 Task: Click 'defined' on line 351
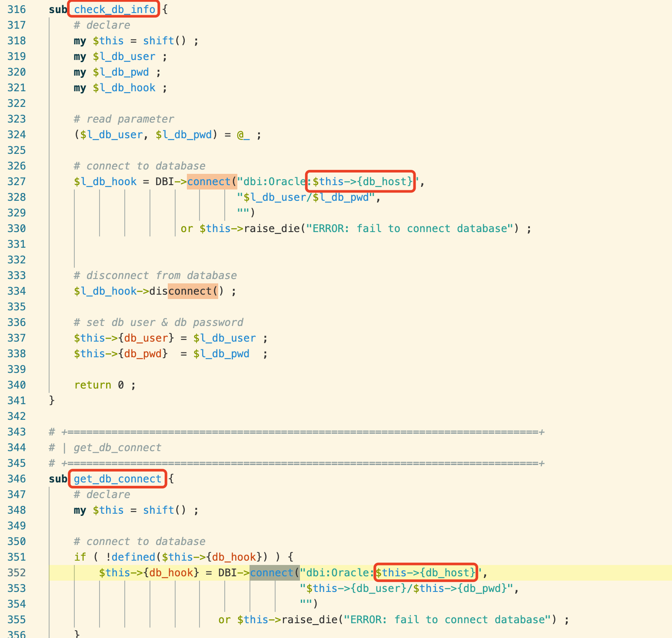pyautogui.click(x=133, y=557)
